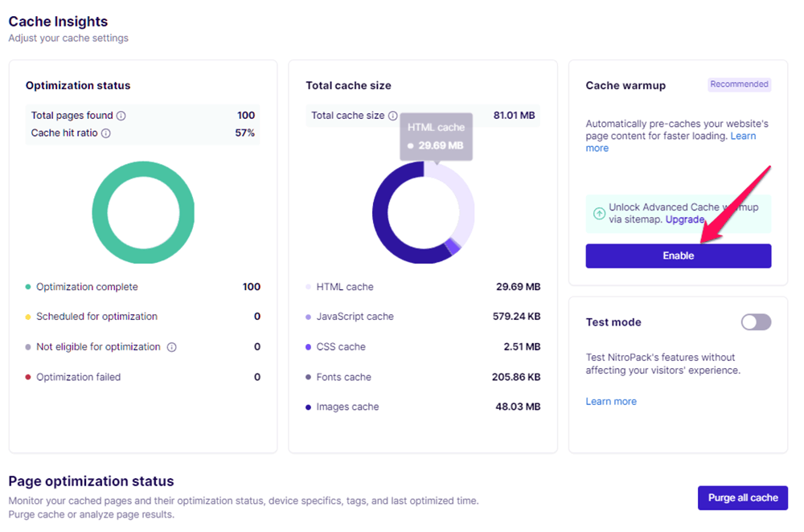Open the Not eligible for optimization info tooltip
This screenshot has height=532, width=804.
[172, 346]
